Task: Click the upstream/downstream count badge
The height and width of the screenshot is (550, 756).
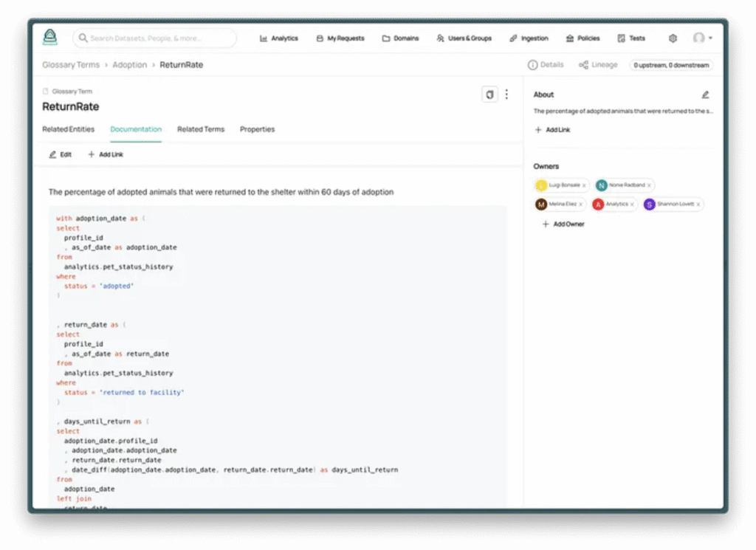Action: pos(671,65)
